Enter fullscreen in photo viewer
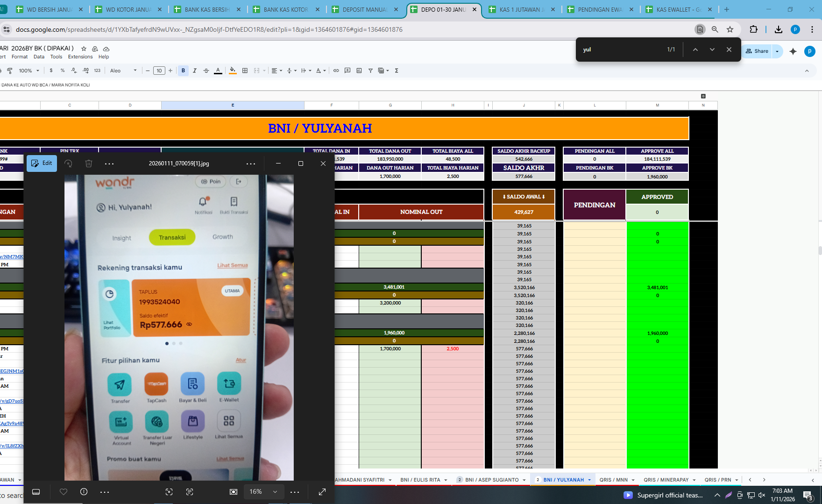This screenshot has height=504, width=822. tap(322, 492)
